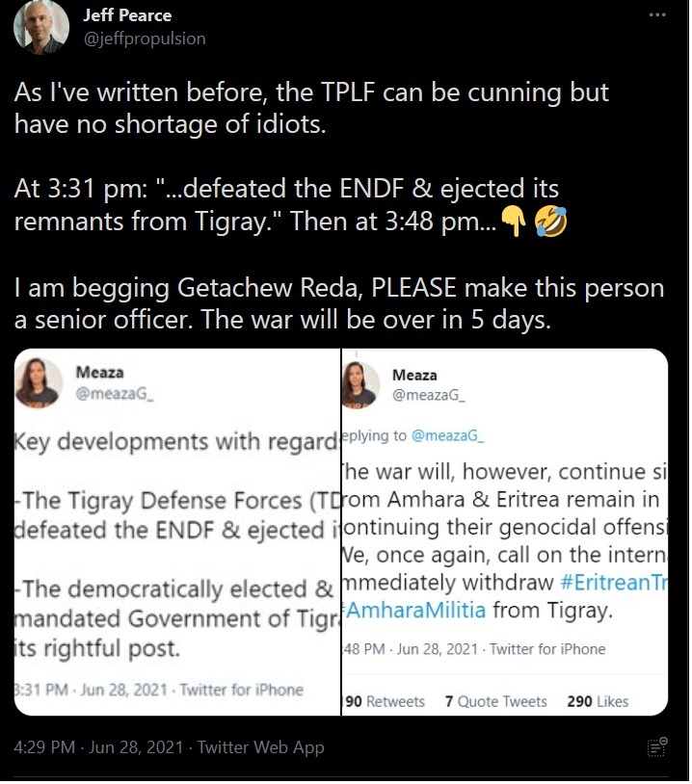This screenshot has width=692, height=784.
Task: Click Meaza's avatar in the right screenshot
Action: pos(366,383)
